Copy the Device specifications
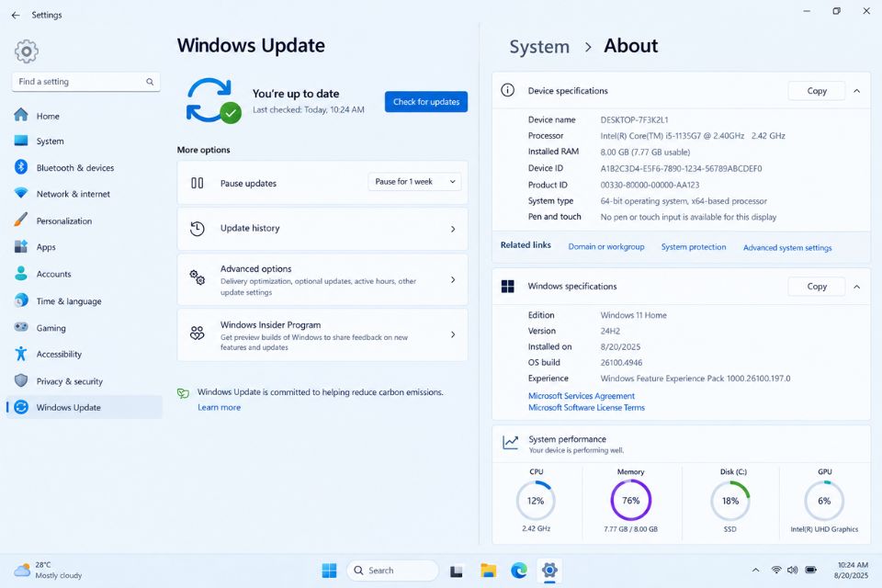Screen dimensions: 882x588 point(817,91)
